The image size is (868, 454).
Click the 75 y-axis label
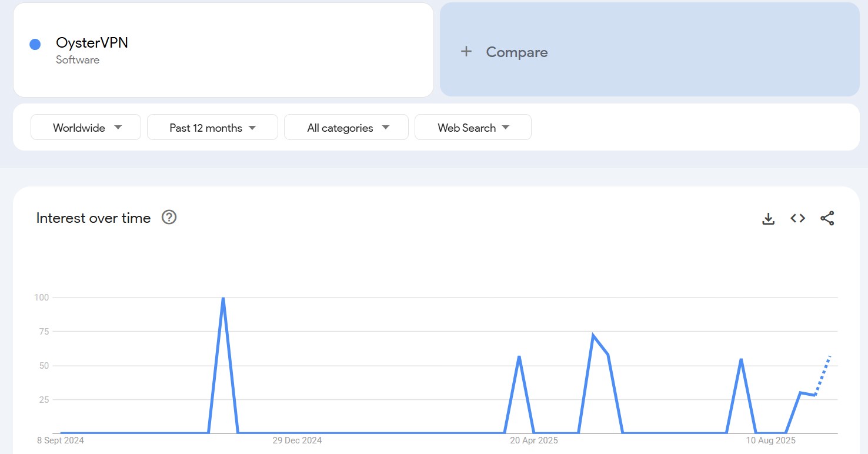[44, 332]
